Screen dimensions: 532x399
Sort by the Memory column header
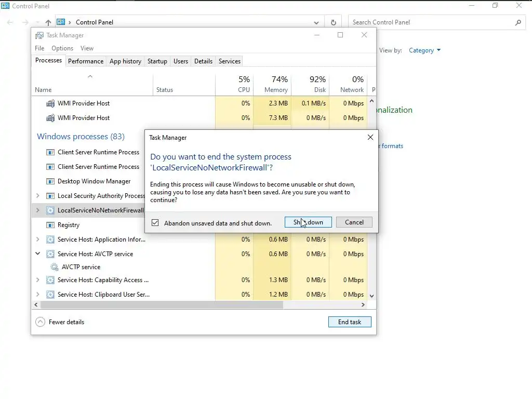(272, 85)
